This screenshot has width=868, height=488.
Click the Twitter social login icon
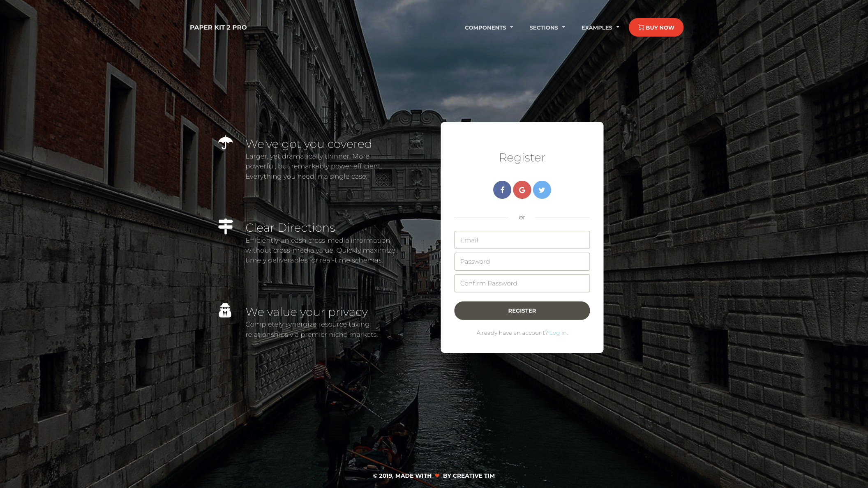pyautogui.click(x=542, y=189)
